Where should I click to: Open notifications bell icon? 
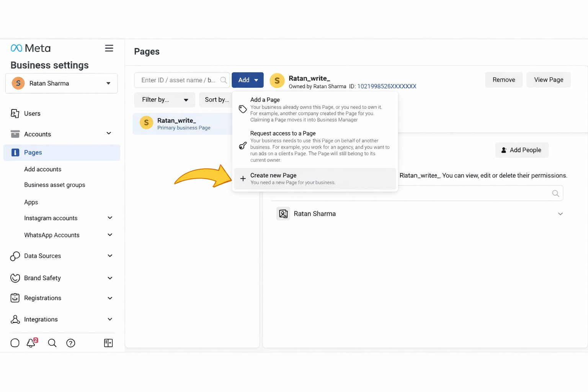(31, 343)
